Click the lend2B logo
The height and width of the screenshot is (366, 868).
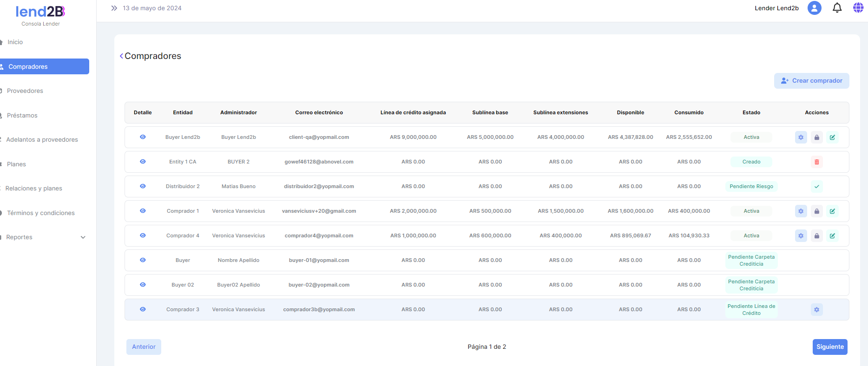click(x=40, y=12)
